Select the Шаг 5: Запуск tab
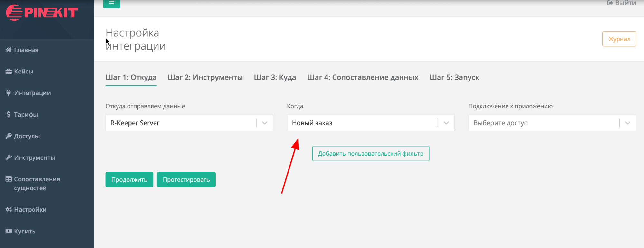This screenshot has width=644, height=248. (x=454, y=77)
